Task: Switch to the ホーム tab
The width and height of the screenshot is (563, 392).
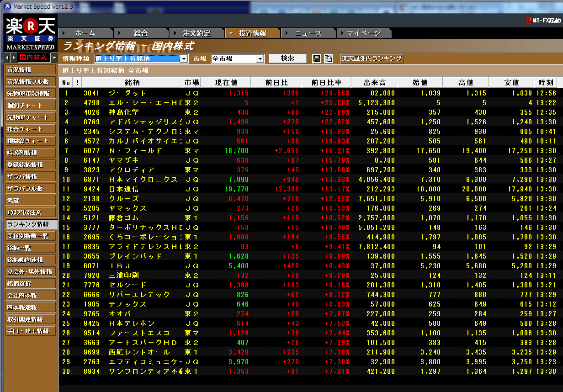Action: (x=85, y=33)
